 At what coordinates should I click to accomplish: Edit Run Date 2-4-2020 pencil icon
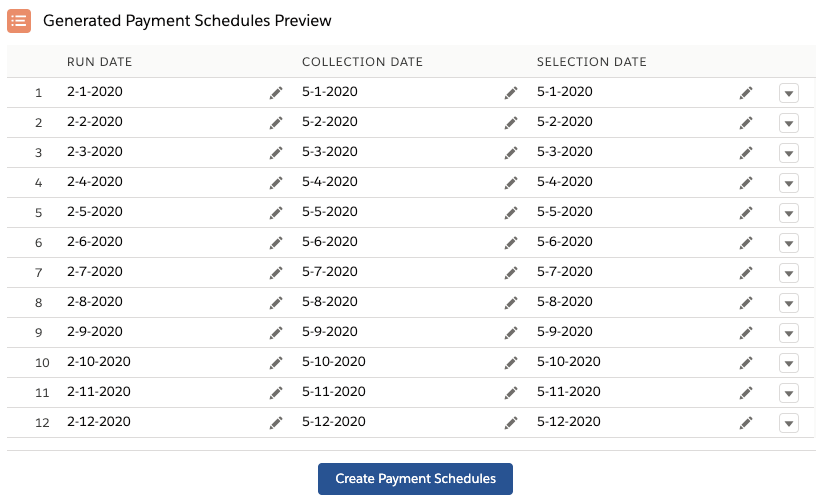[x=276, y=183]
